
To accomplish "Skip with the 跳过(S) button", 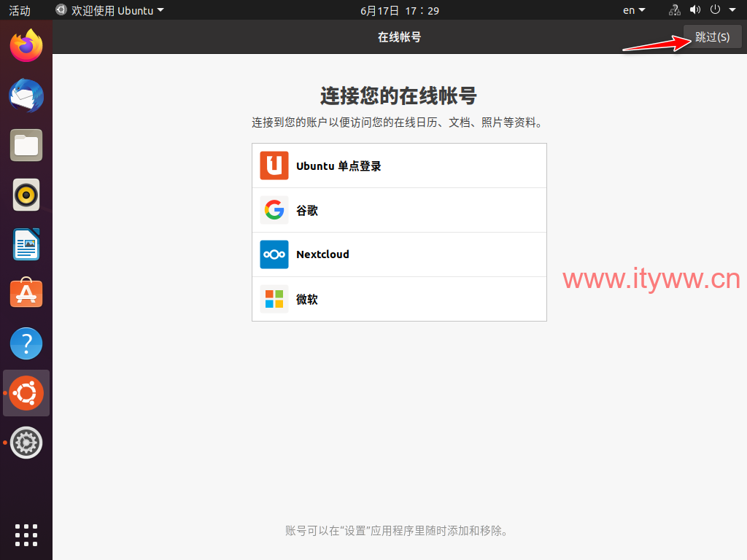I will coord(712,36).
